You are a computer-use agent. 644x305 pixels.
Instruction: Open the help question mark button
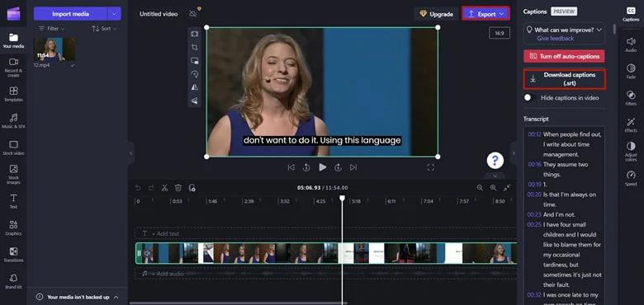pos(495,160)
